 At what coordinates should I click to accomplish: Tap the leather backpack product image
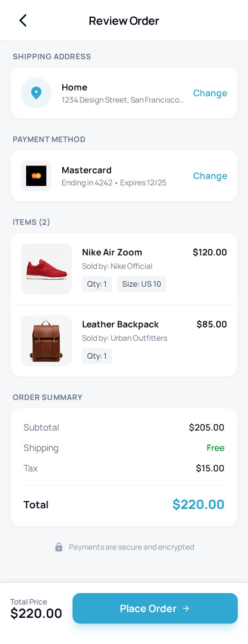tap(46, 341)
